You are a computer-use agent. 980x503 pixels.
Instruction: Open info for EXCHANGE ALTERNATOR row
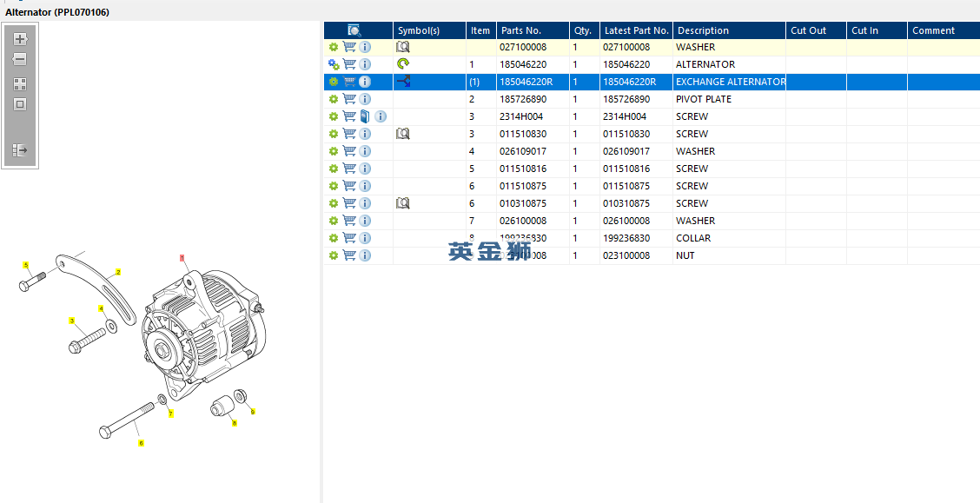point(365,82)
